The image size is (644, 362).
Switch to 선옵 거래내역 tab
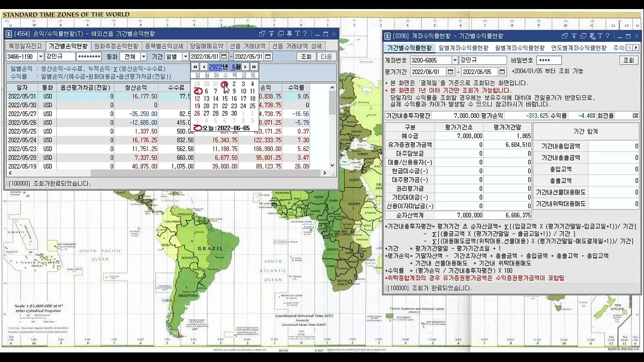coord(249,46)
